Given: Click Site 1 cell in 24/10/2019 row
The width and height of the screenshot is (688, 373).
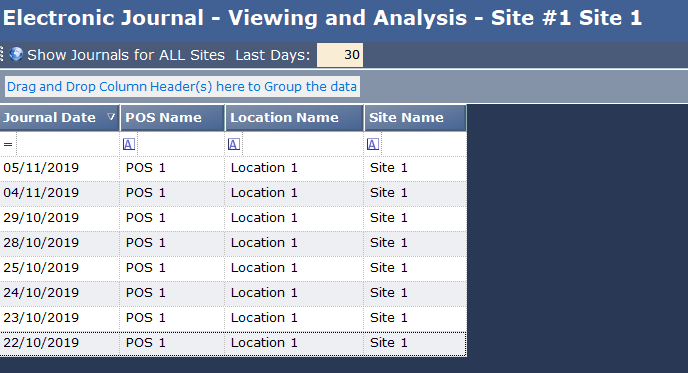Looking at the screenshot, I should click(x=415, y=293).
